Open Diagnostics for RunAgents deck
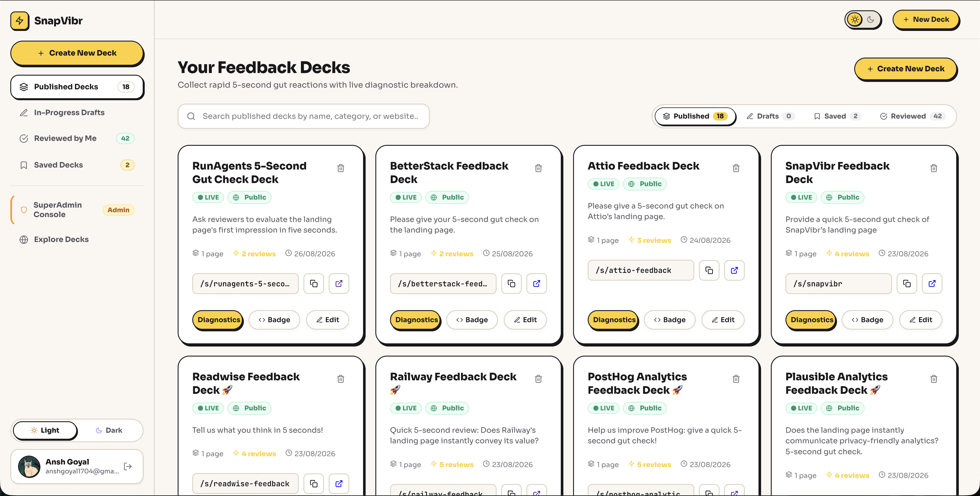Image resolution: width=980 pixels, height=496 pixels. click(218, 320)
